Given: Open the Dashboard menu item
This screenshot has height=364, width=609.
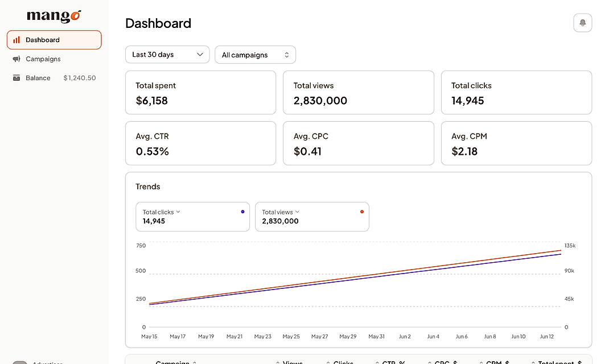Looking at the screenshot, I should pos(54,40).
